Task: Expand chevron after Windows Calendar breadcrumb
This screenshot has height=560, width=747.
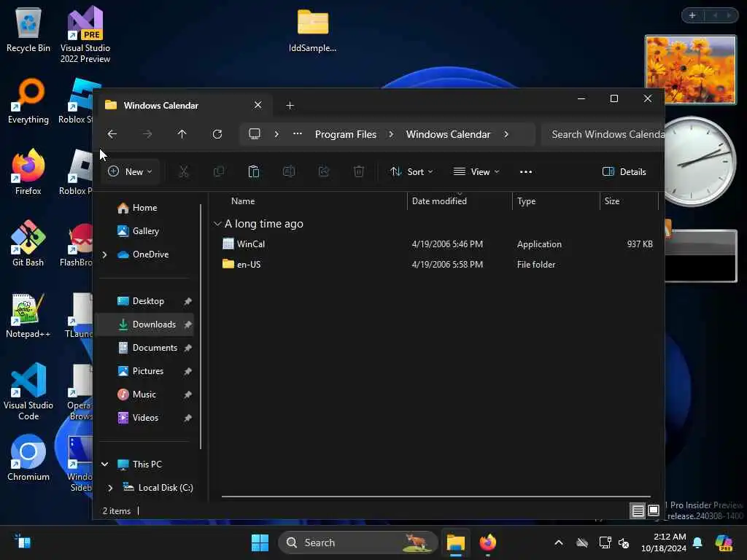Action: pos(506,134)
